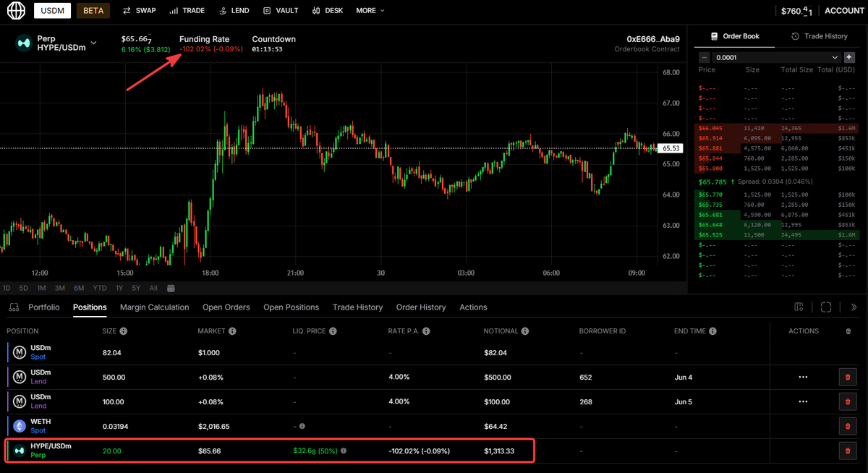Open the 0.0001 tick size dropdown
868x473 pixels.
click(776, 57)
